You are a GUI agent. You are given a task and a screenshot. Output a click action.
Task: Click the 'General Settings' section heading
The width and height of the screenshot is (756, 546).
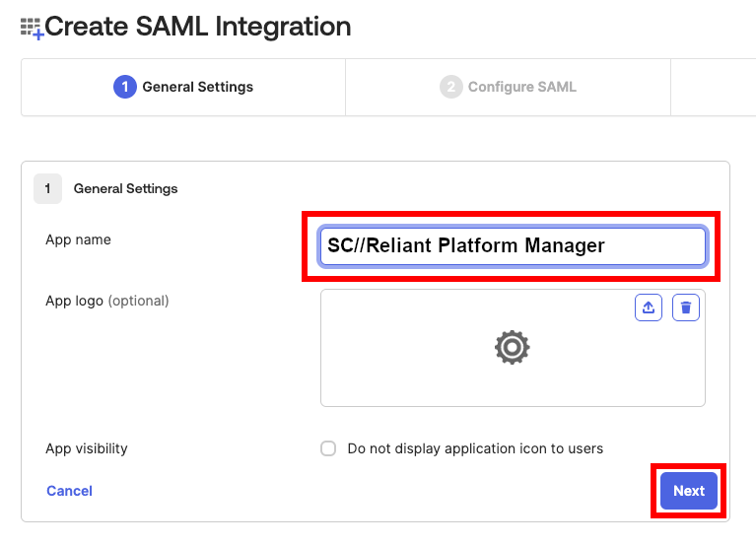(x=125, y=188)
